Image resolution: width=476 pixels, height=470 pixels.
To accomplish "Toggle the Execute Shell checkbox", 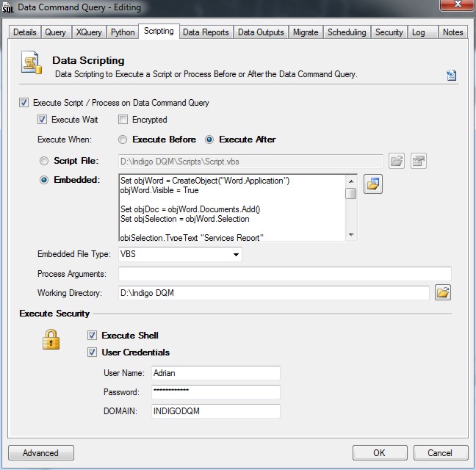I will point(92,336).
